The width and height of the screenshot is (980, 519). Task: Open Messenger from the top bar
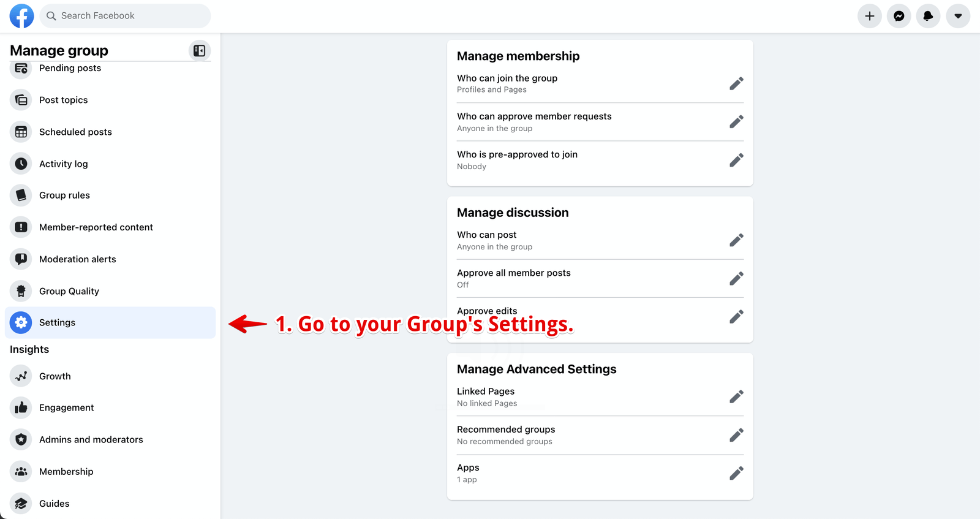click(899, 16)
